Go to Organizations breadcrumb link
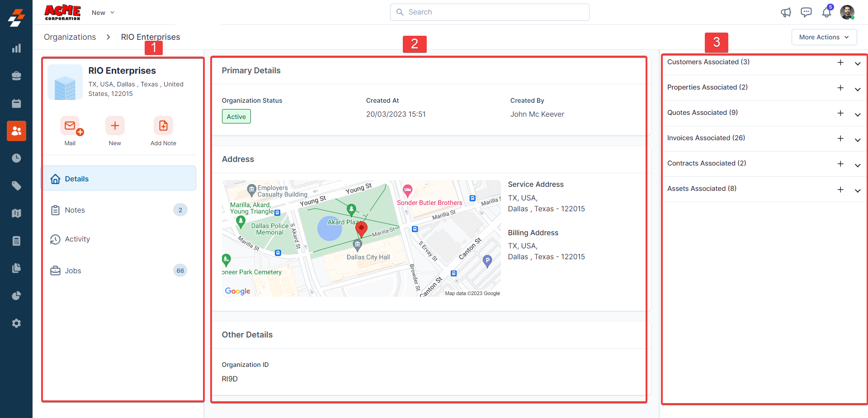Screen dimensions: 868x418 point(70,37)
